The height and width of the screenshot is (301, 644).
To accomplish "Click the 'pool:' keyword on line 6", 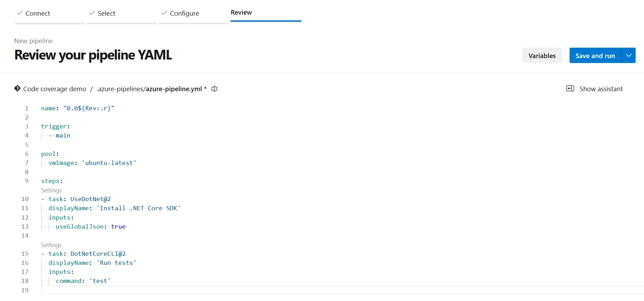I will click(x=50, y=154).
